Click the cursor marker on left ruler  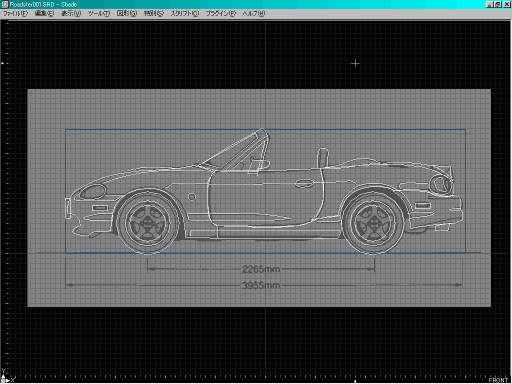(x=2, y=63)
